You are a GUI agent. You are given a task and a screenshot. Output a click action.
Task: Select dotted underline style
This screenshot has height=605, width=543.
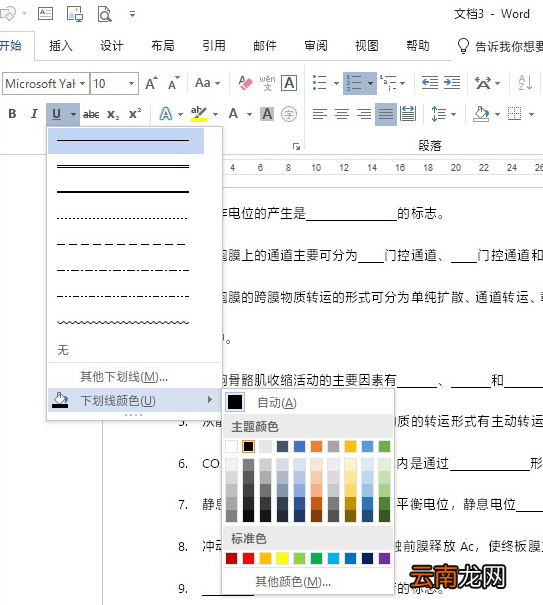[126, 218]
